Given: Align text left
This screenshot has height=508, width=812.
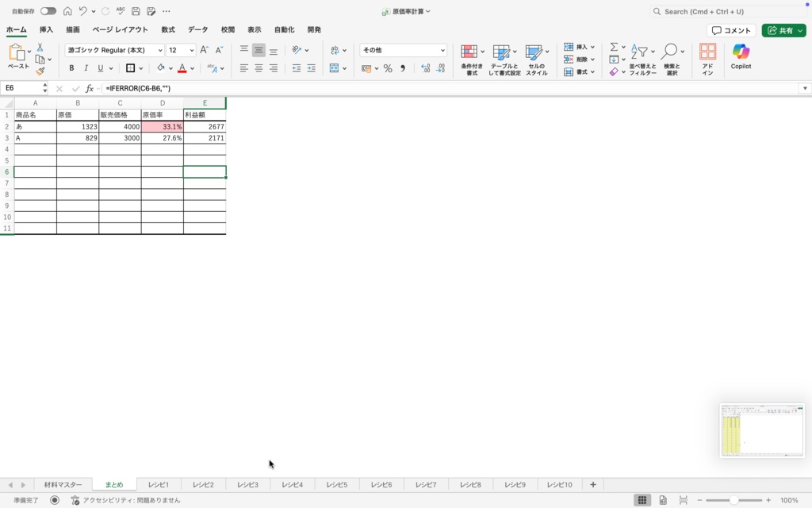Looking at the screenshot, I should [x=244, y=68].
